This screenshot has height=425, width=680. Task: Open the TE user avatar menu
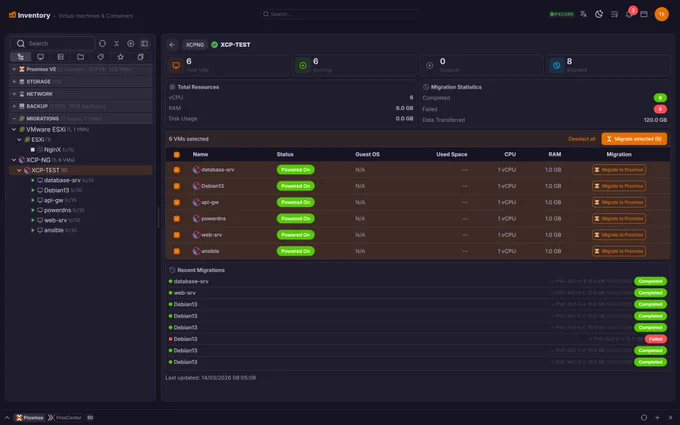(661, 14)
